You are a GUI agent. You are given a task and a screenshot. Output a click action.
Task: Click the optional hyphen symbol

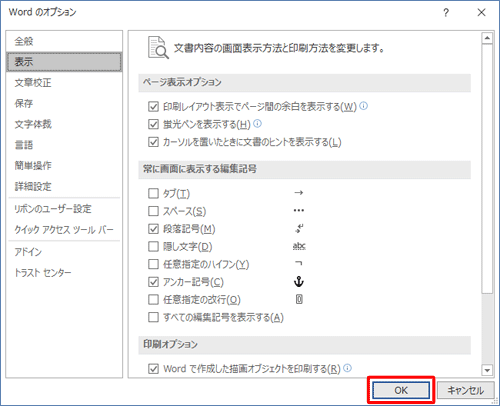[299, 263]
